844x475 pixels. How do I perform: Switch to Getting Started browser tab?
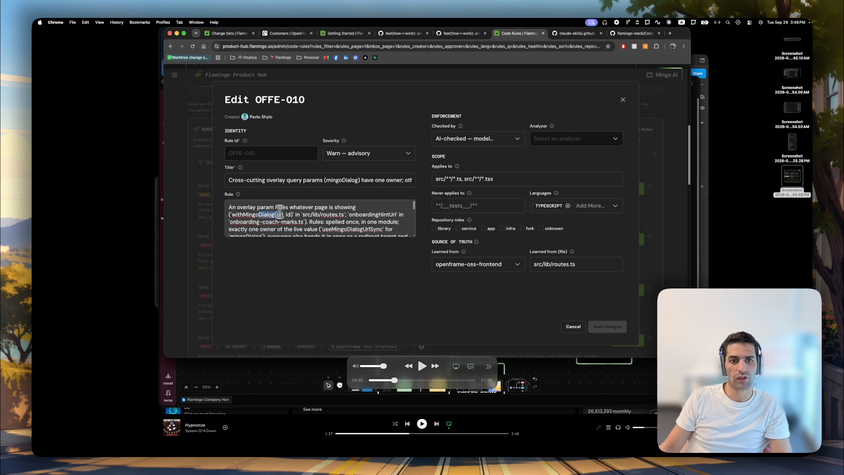(x=345, y=33)
